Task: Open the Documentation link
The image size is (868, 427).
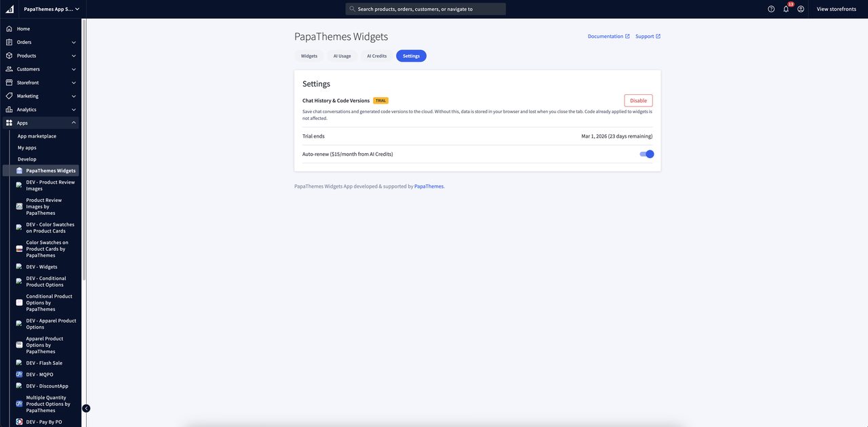Action: (605, 36)
